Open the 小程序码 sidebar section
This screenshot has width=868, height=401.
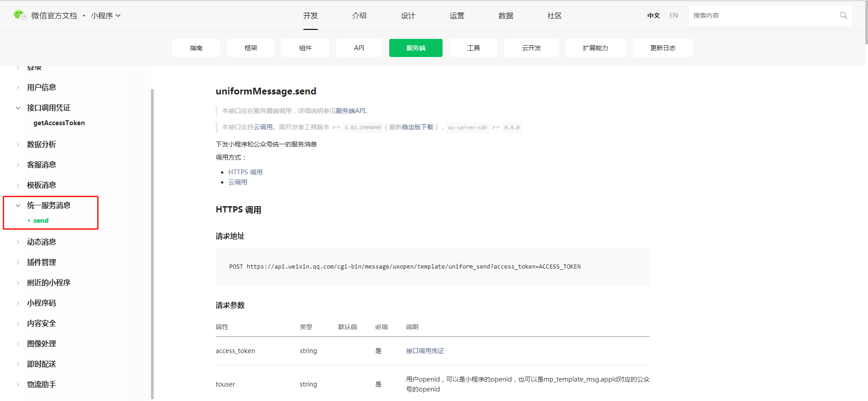[42, 303]
